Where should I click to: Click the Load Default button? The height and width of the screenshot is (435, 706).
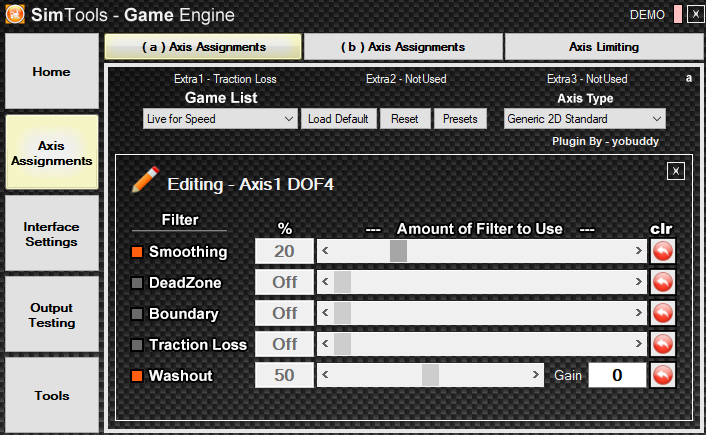[338, 119]
